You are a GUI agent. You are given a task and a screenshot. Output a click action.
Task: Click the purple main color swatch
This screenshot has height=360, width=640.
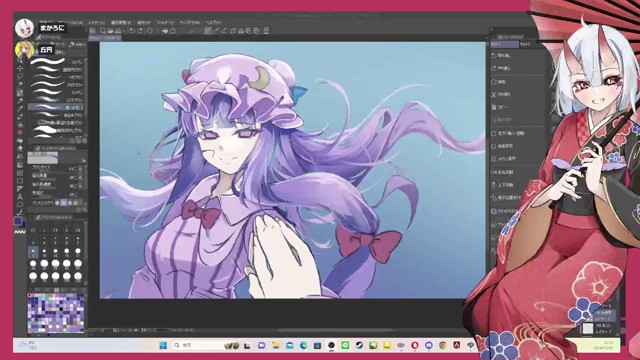[x=18, y=221]
